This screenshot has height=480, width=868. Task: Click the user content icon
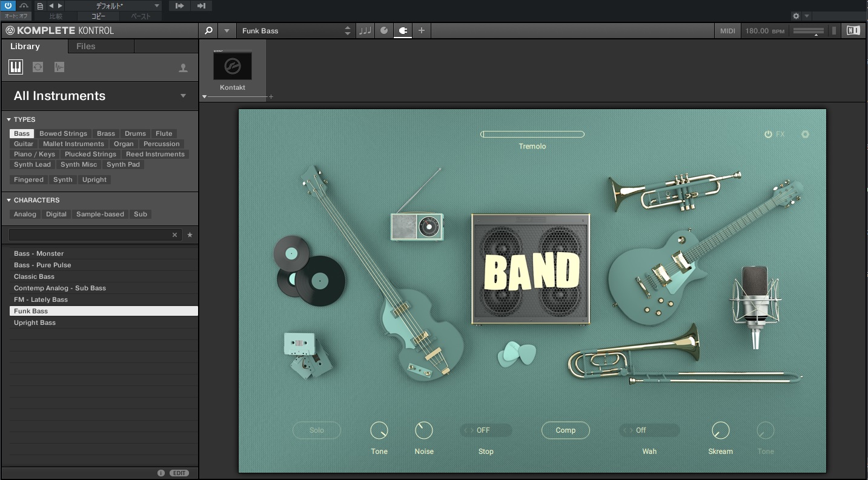[183, 68]
